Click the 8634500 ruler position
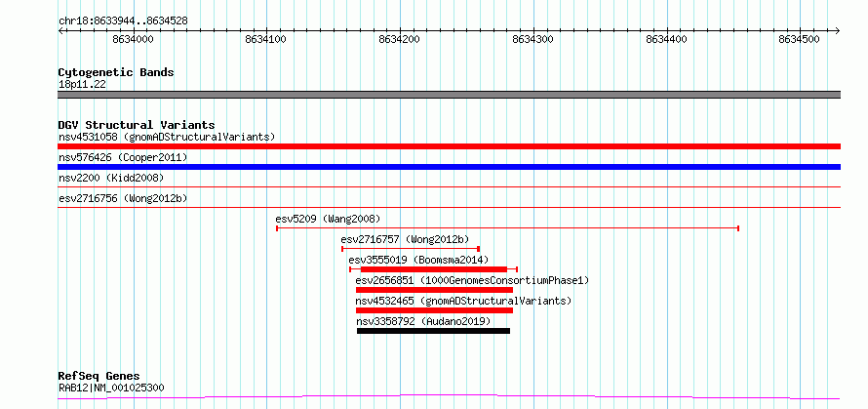 click(x=800, y=39)
